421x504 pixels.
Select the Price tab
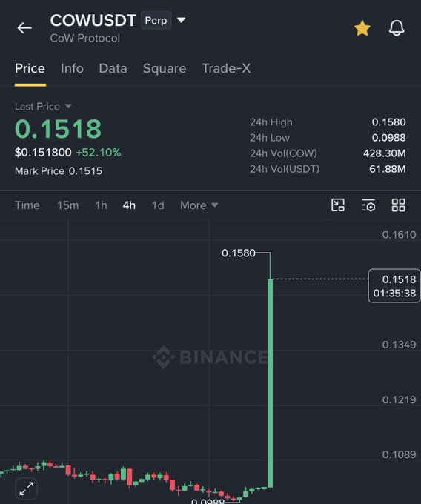[x=30, y=68]
